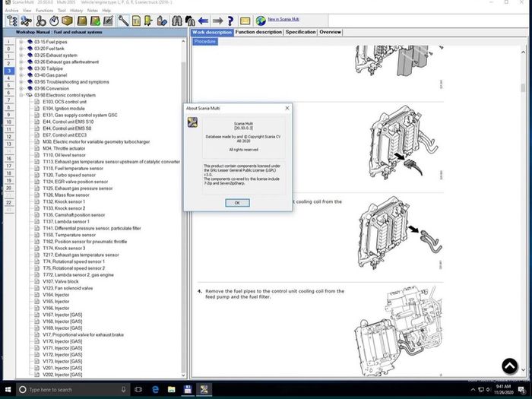
Task: Switch to the Overview tab
Action: (330, 32)
